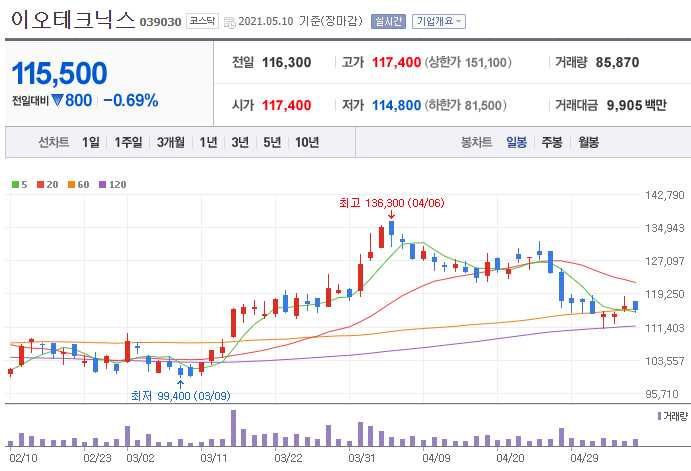Click the 상한가 151,100 text
The width and height of the screenshot is (691, 471).
(x=468, y=63)
